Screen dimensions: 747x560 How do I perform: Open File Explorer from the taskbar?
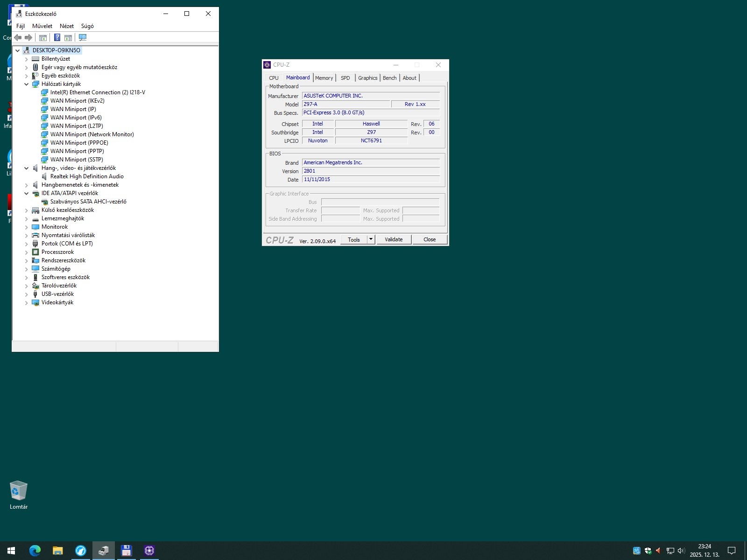coord(57,551)
